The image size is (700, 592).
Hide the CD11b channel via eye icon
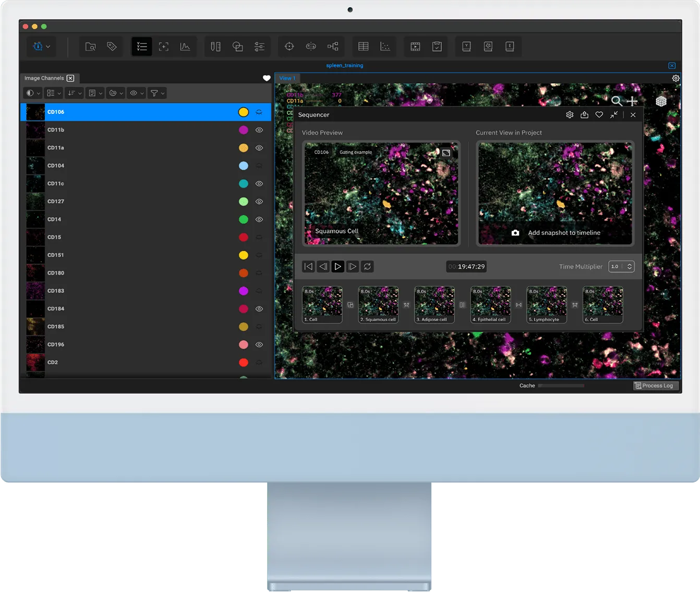click(259, 130)
